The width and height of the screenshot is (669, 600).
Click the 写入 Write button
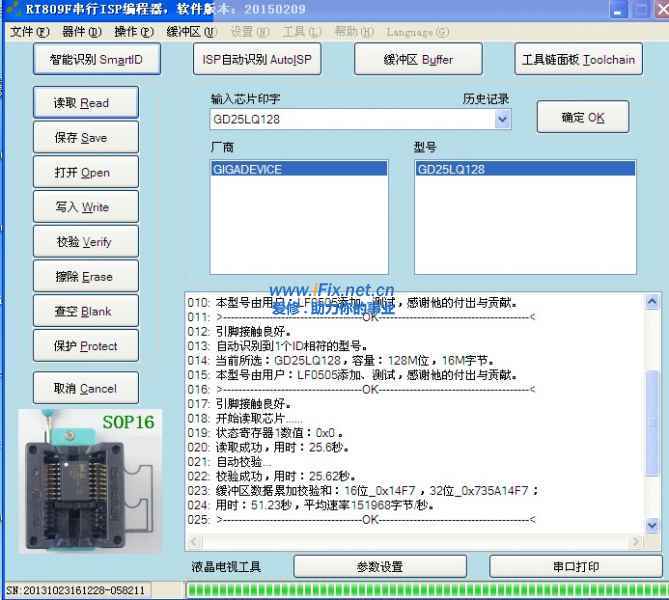(x=86, y=207)
